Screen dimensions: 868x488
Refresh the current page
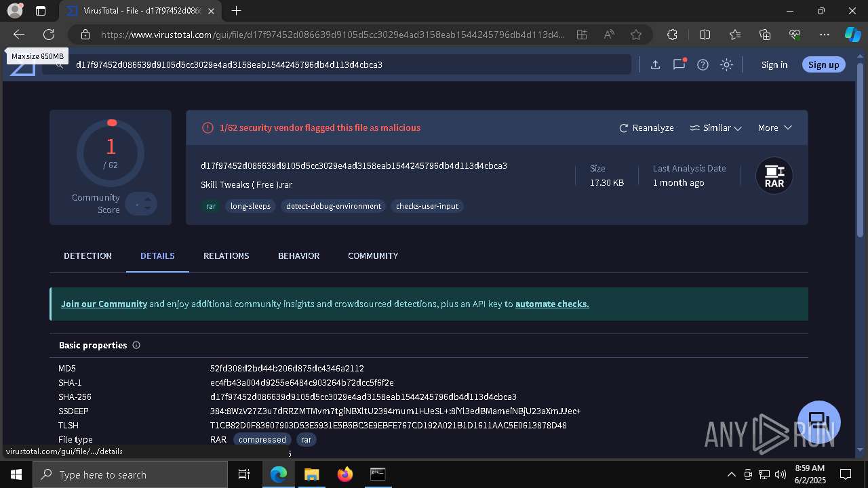point(49,35)
